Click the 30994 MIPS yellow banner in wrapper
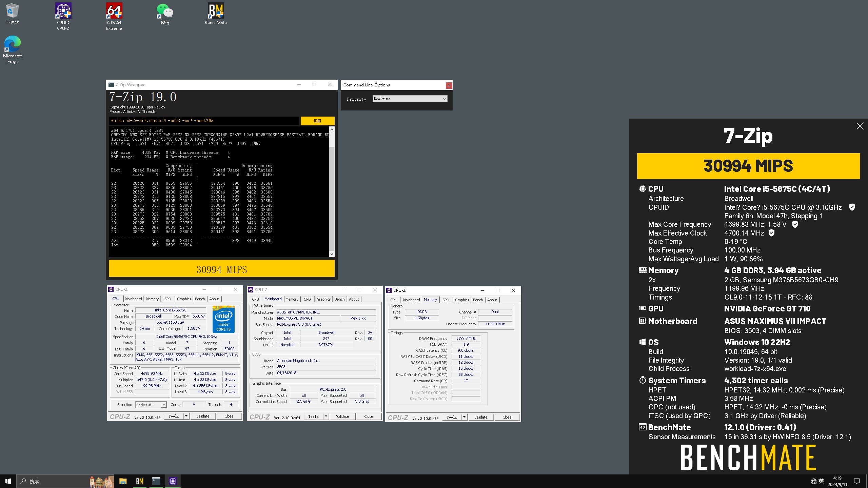Viewport: 868px width, 488px height. 221,269
